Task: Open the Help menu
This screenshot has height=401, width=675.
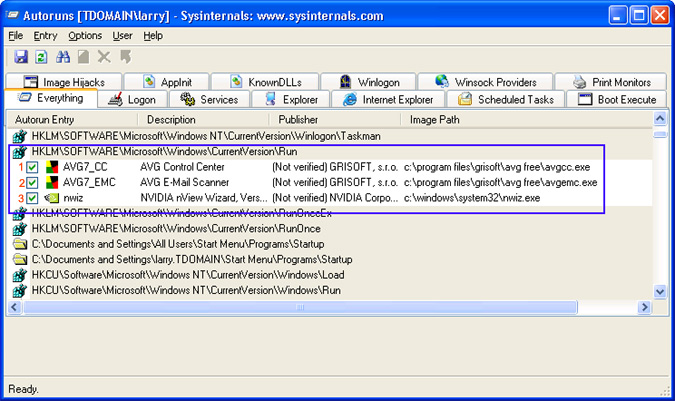Action: [x=153, y=36]
